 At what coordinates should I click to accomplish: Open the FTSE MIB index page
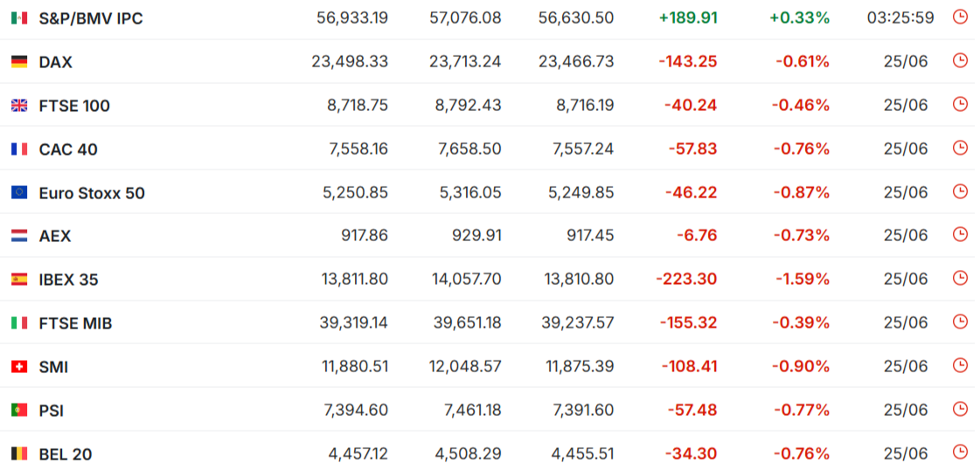coord(76,323)
